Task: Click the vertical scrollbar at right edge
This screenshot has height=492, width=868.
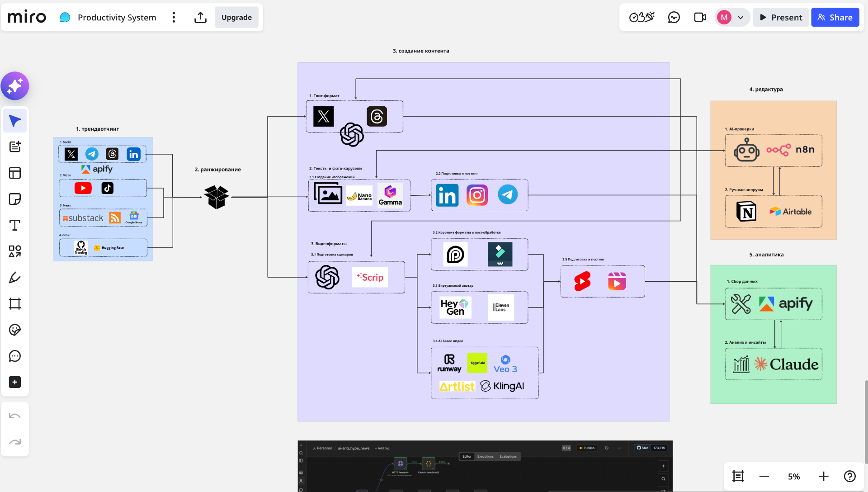Action: [866, 421]
